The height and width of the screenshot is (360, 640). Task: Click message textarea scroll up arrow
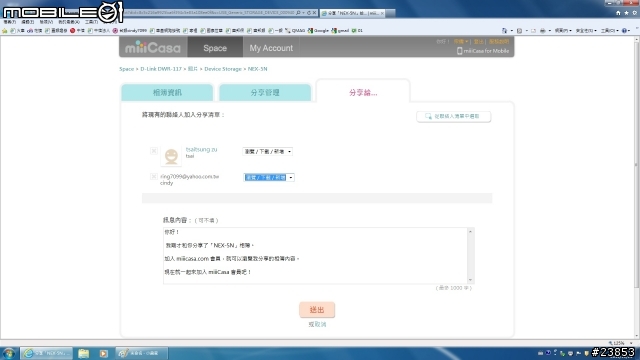[470, 232]
